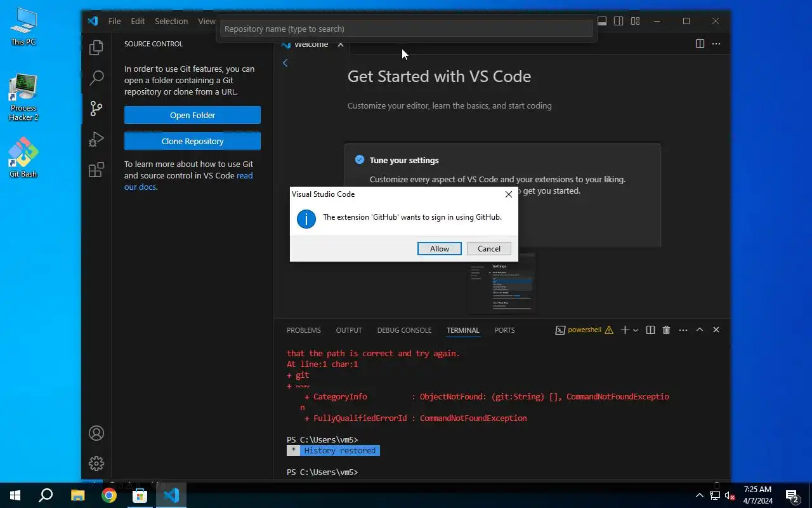Open the Manage gear icon
The height and width of the screenshot is (508, 812).
tap(96, 464)
